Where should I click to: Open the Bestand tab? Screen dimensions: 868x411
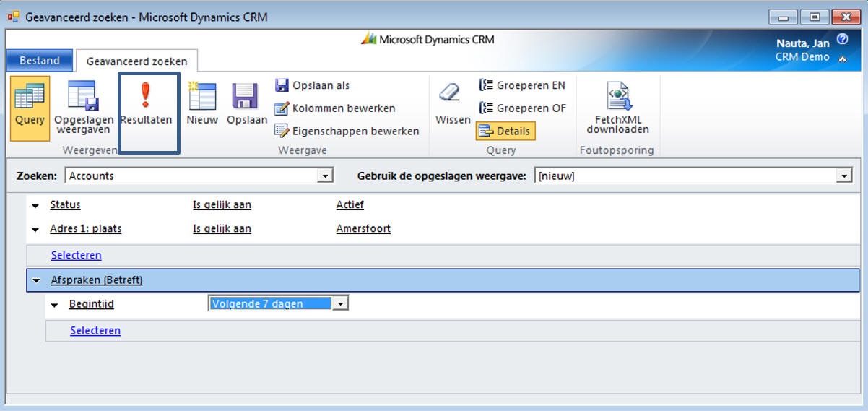click(40, 61)
